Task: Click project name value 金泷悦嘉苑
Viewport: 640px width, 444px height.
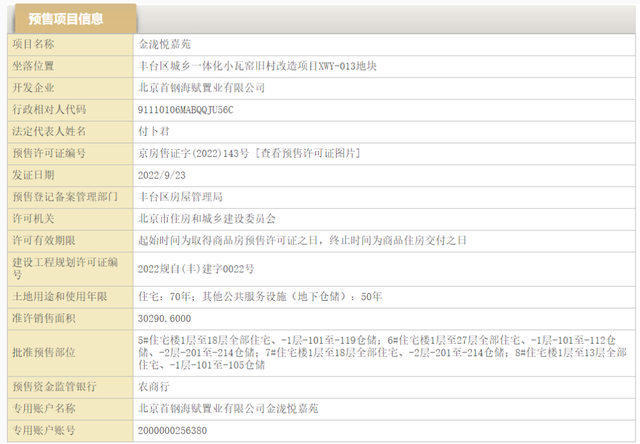Action: click(x=164, y=44)
